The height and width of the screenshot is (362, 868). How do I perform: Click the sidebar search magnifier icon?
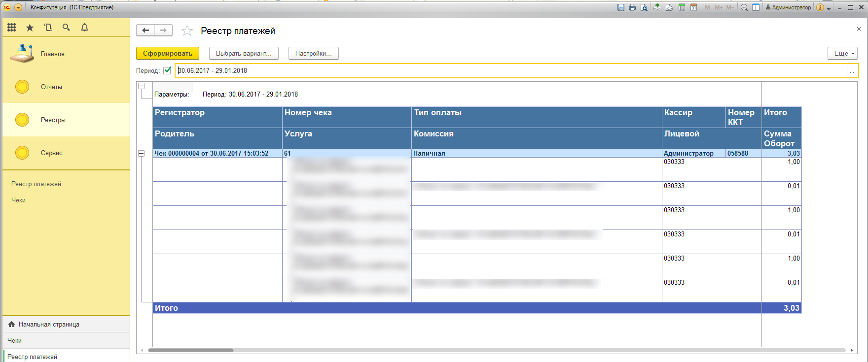pos(66,28)
